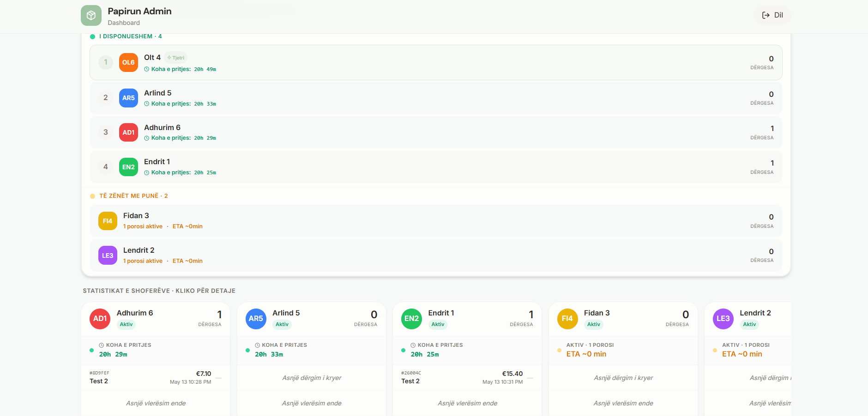Image resolution: width=868 pixels, height=416 pixels.
Task: Click the clock icon in Adhurim 6 list row
Action: tap(147, 138)
